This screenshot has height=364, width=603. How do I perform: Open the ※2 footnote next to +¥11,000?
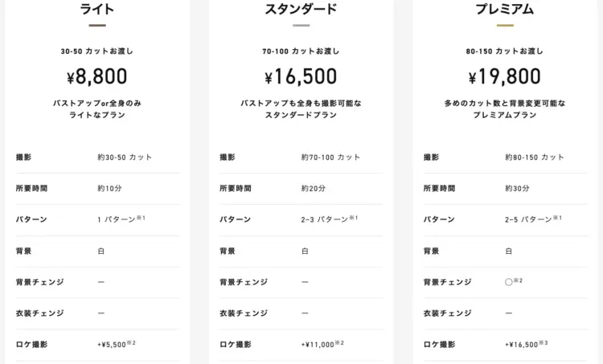pos(339,343)
